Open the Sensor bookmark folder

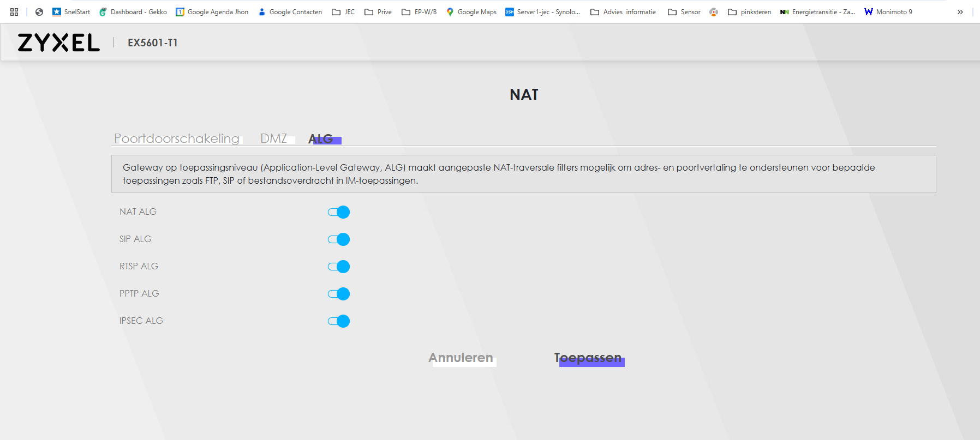tap(684, 12)
